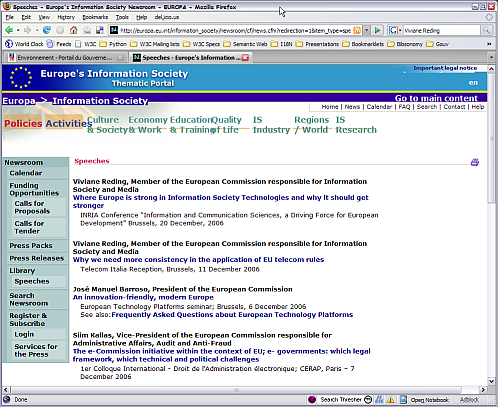Click the Policies navigation tab
Screen dimensions: 498x407
point(23,123)
